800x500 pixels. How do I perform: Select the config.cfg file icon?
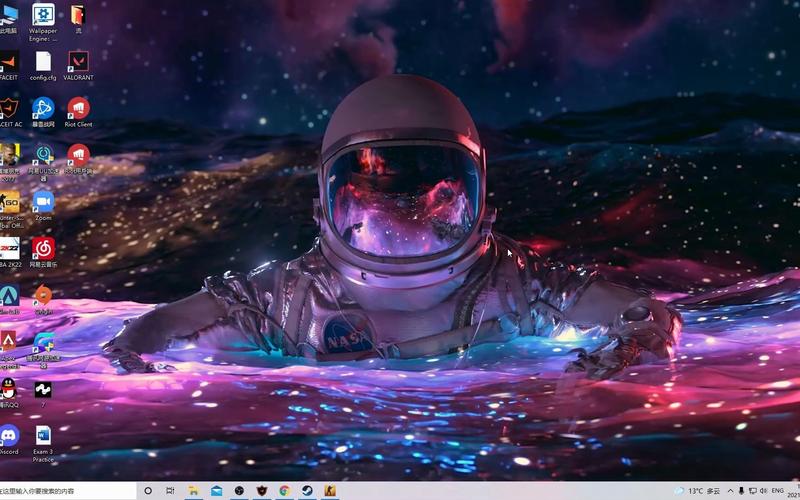tap(43, 65)
